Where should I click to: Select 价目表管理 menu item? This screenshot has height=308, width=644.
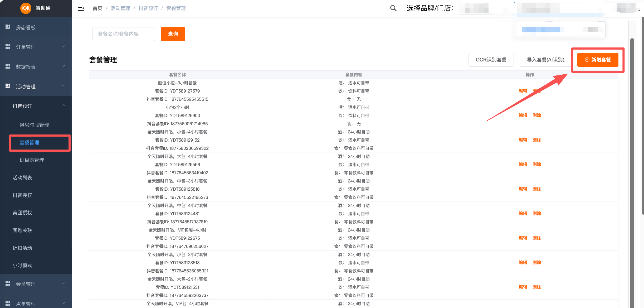32,160
